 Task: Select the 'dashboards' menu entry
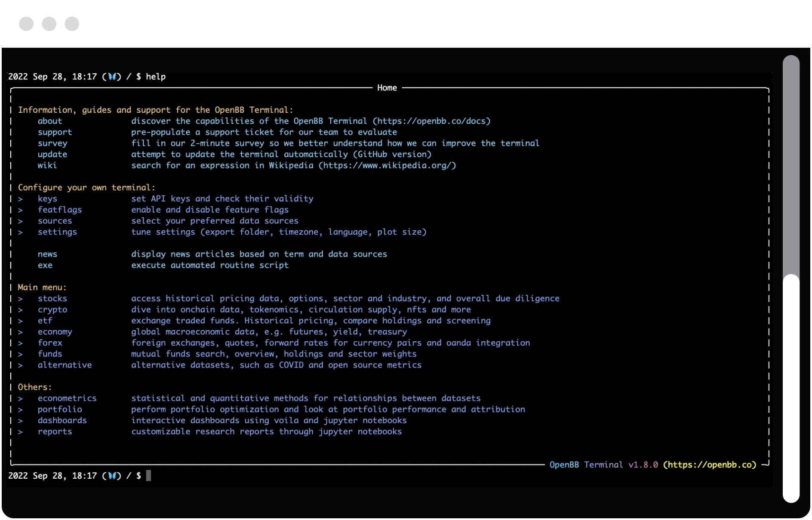coord(62,421)
